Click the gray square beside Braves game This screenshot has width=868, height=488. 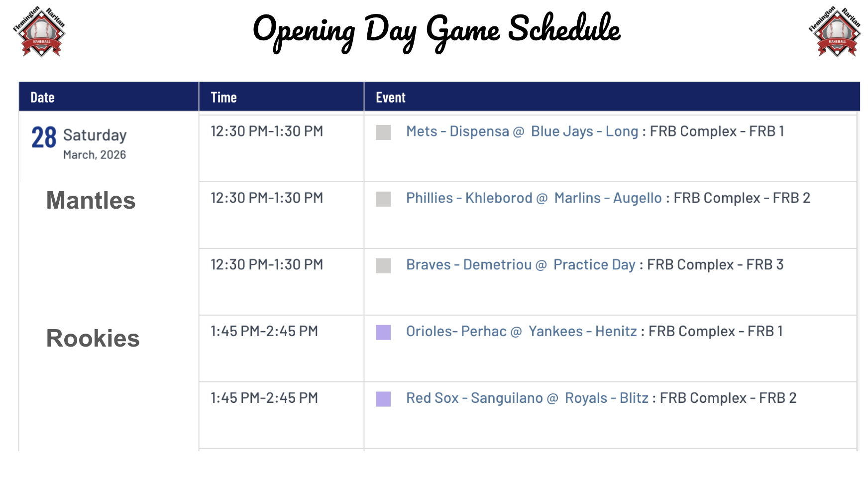click(x=383, y=266)
